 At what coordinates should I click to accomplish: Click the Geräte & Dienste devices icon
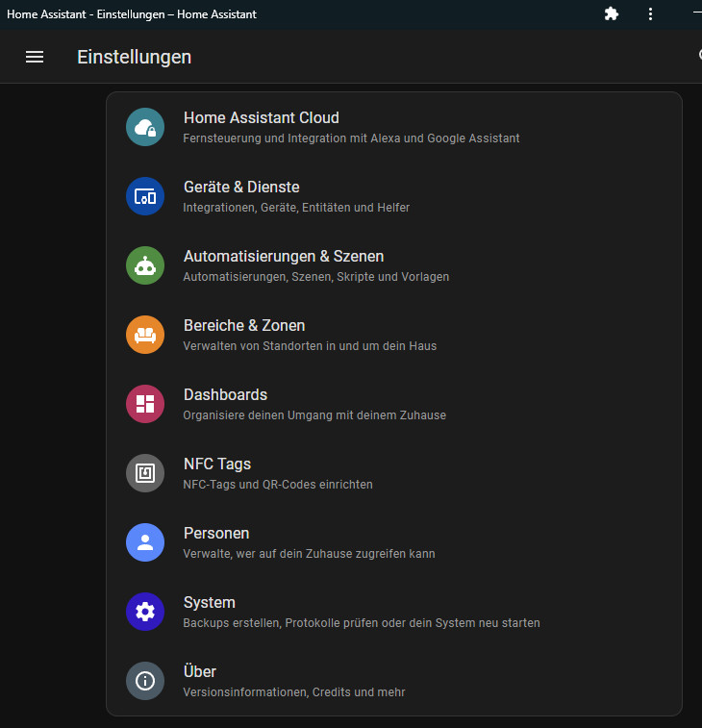coord(145,196)
